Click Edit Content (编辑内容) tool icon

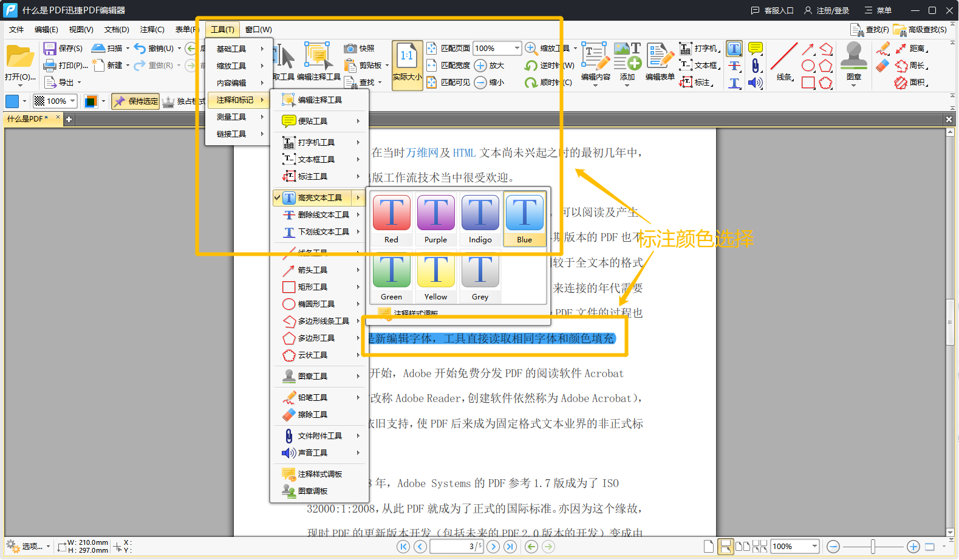(x=595, y=56)
